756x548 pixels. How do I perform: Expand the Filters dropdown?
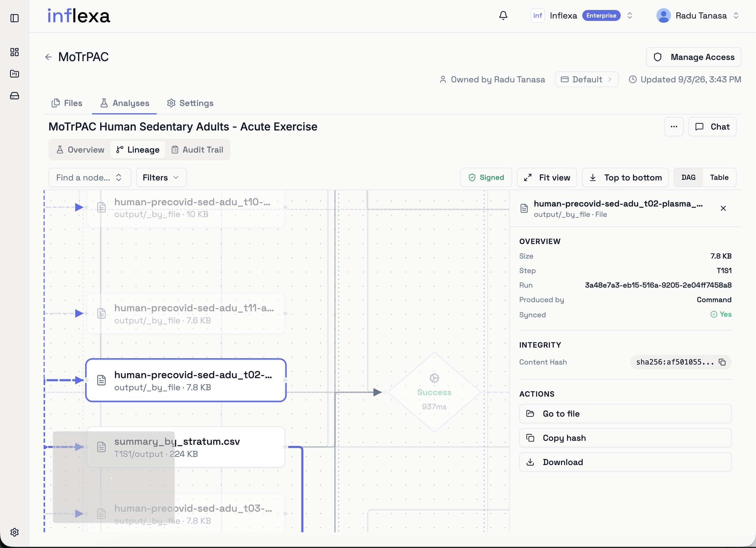(161, 177)
